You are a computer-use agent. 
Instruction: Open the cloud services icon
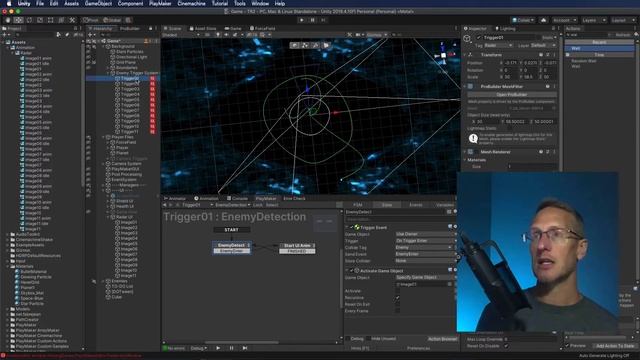point(543,20)
